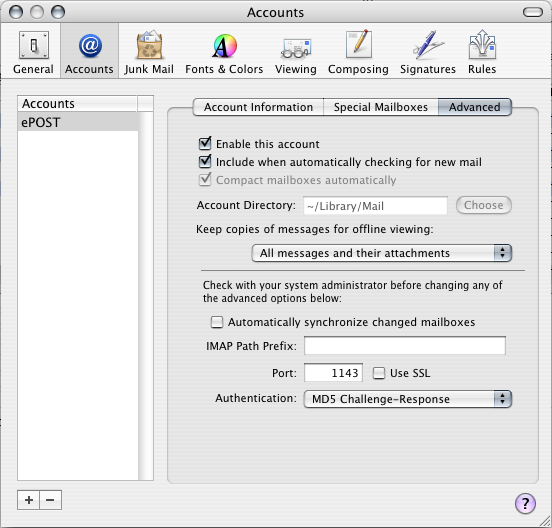
Task: Open Junk Mail preferences
Action: pyautogui.click(x=149, y=52)
